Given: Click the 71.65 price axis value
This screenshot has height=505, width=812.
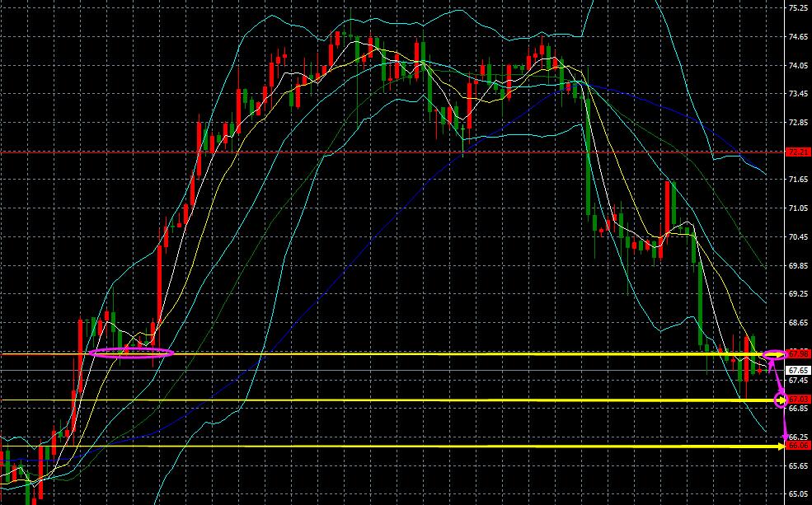Looking at the screenshot, I should (798, 180).
